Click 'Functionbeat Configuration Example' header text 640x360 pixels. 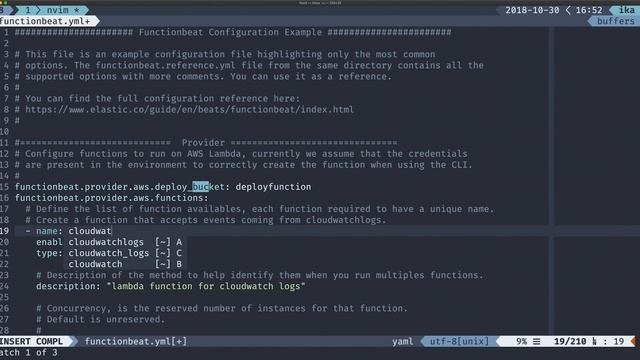230,32
